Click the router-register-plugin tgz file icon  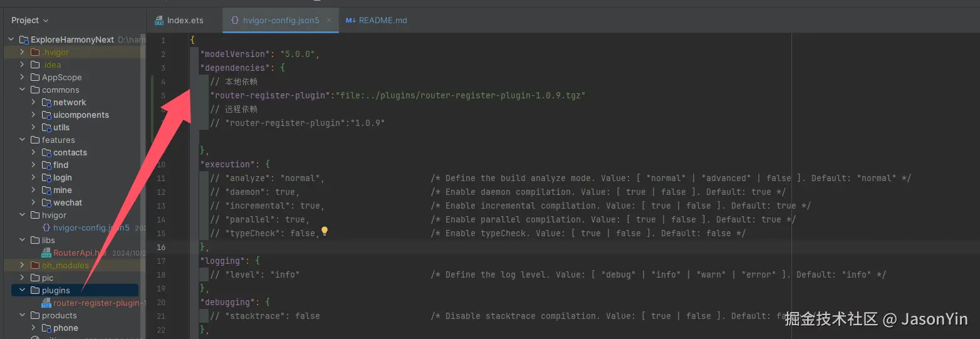pyautogui.click(x=46, y=303)
